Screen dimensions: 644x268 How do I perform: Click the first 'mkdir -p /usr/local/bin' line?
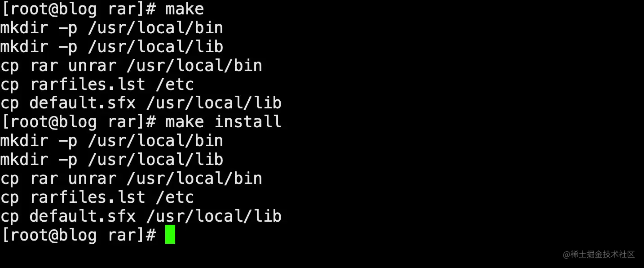[x=112, y=28]
